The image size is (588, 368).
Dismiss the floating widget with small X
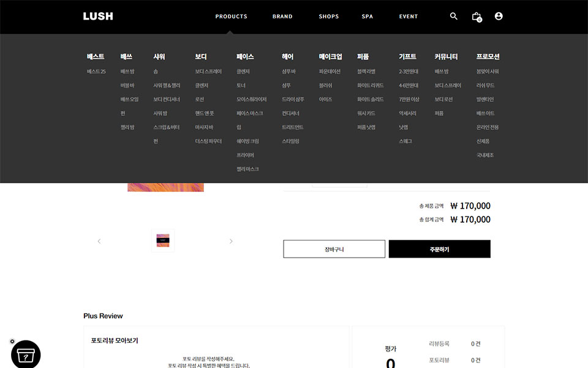[12, 341]
